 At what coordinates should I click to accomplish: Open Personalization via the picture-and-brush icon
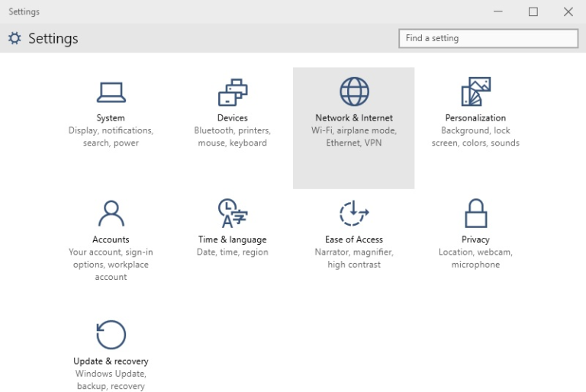475,92
